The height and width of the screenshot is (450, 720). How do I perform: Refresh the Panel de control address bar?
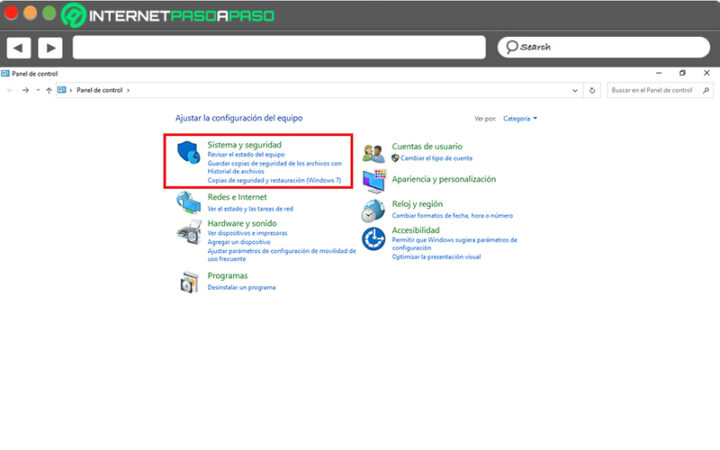593,90
